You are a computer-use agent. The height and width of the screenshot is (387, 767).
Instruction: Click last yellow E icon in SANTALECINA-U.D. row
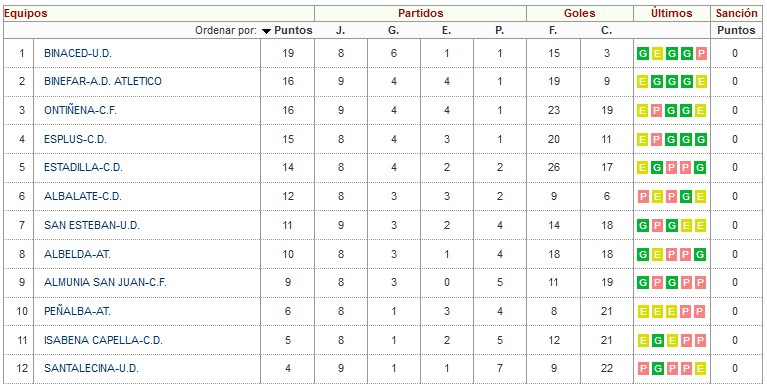[701, 369]
